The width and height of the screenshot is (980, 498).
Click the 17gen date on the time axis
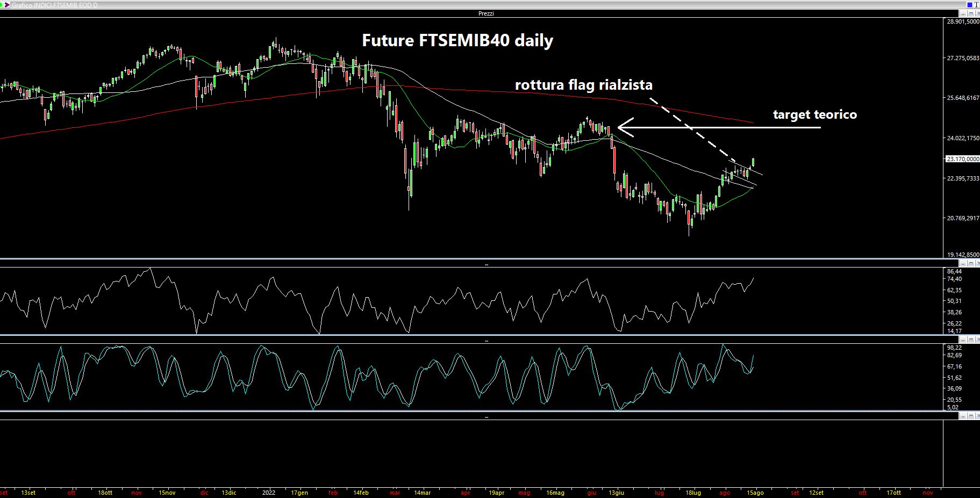coord(299,493)
